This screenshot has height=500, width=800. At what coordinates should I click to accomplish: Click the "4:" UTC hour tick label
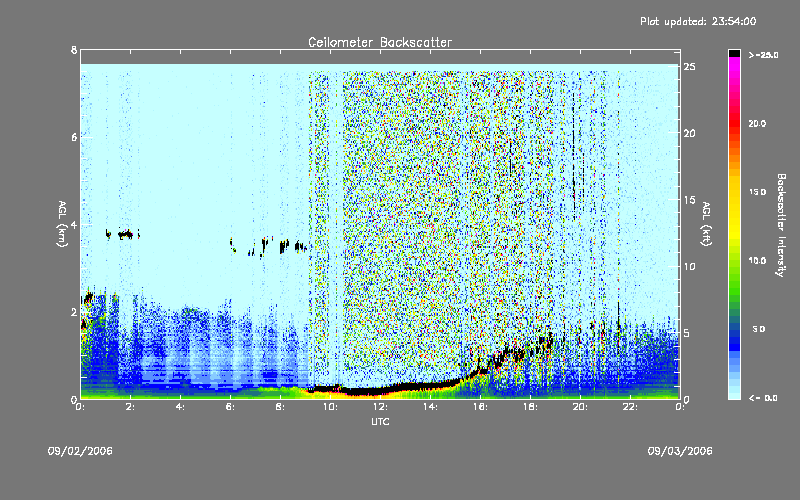pos(181,407)
